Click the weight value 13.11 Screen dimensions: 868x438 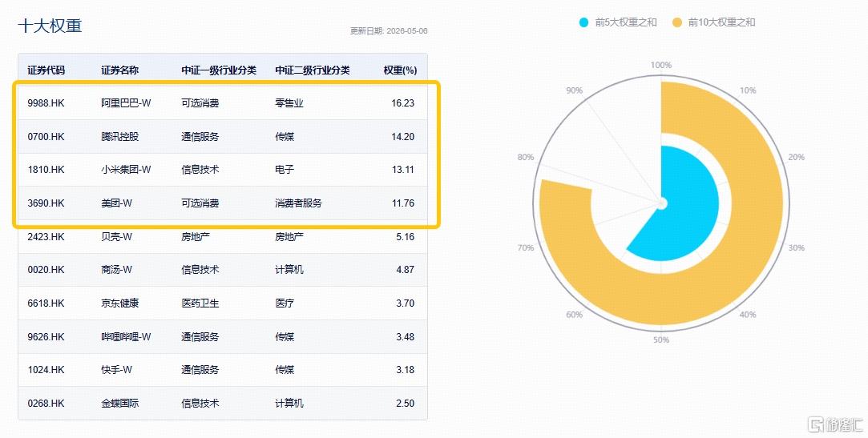(x=402, y=170)
